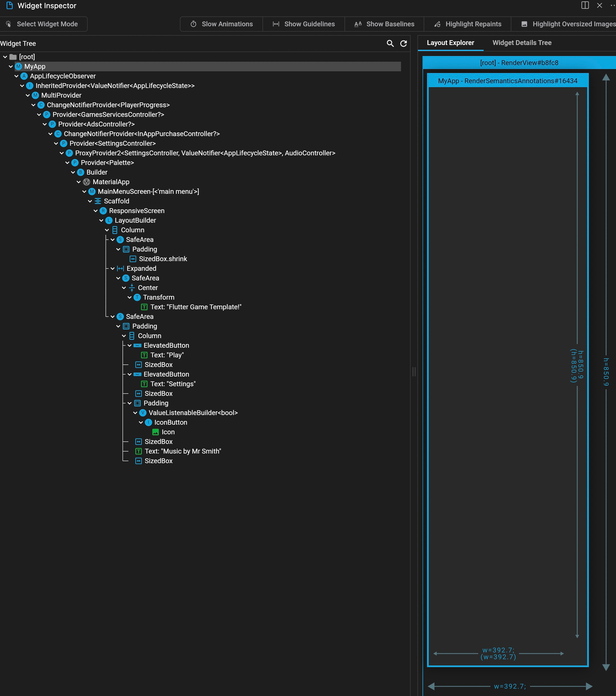Screen dimensions: 616x696
Task: Select the Layout Explorer tab
Action: click(x=450, y=43)
